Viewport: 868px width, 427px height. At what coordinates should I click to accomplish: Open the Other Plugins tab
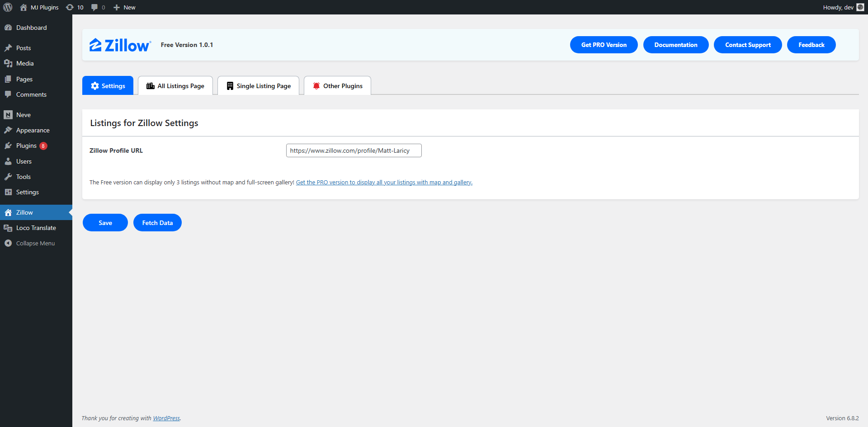[337, 86]
